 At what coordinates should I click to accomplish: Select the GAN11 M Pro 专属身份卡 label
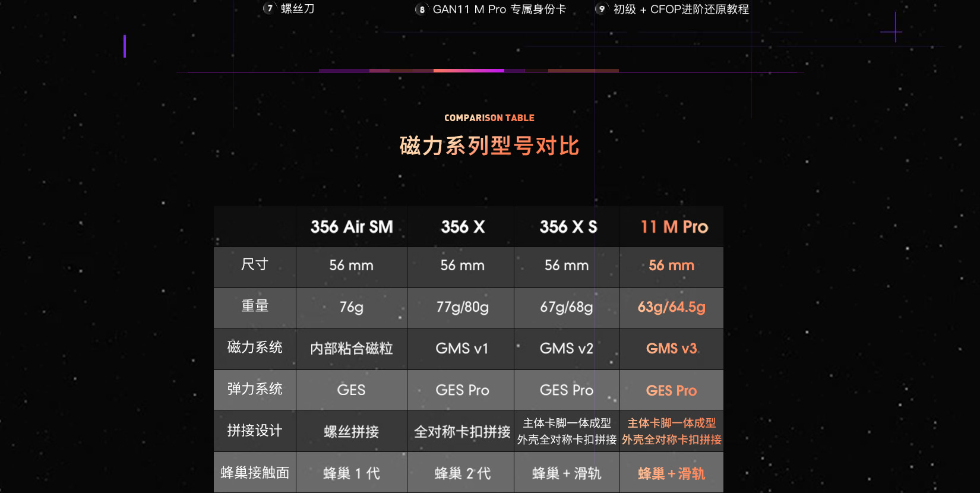coord(500,10)
